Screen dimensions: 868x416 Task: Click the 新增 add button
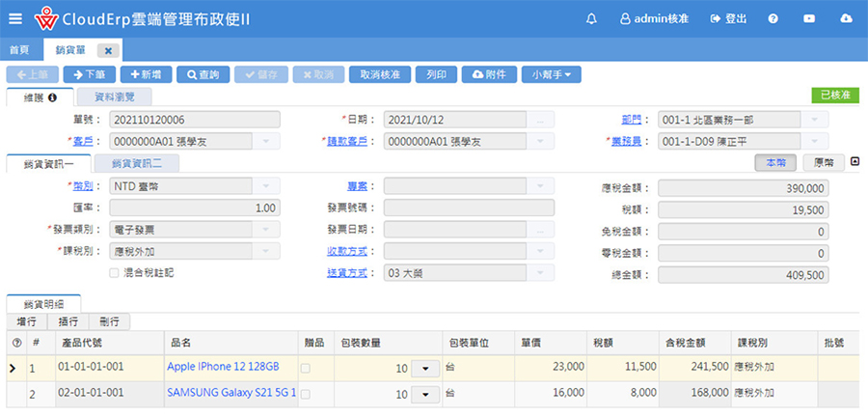tap(147, 74)
